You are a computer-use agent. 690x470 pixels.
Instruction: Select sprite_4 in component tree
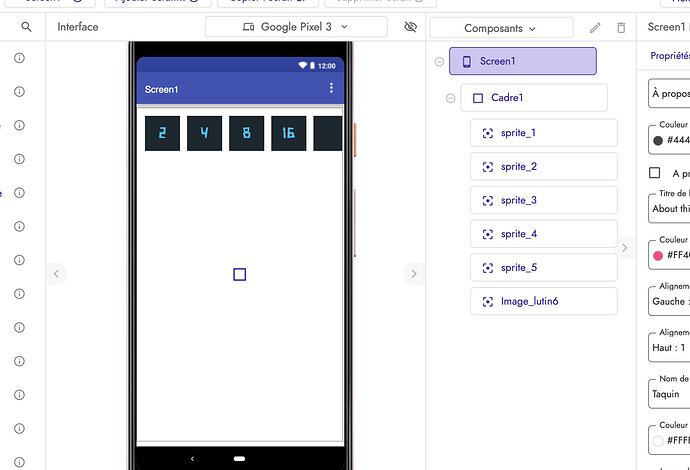click(544, 234)
